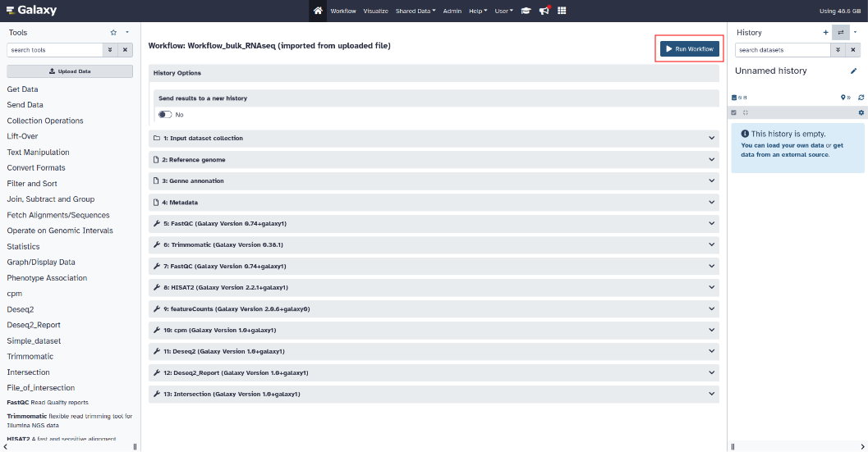Image resolution: width=868 pixels, height=452 pixels.
Task: Expand step 1: Input dataset collection
Action: click(x=434, y=138)
